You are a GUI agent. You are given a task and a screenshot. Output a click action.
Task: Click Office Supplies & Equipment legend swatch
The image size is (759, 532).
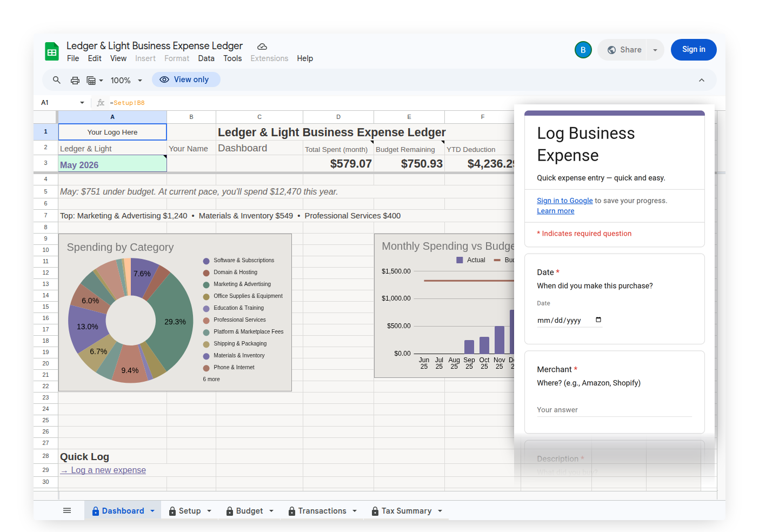click(206, 296)
